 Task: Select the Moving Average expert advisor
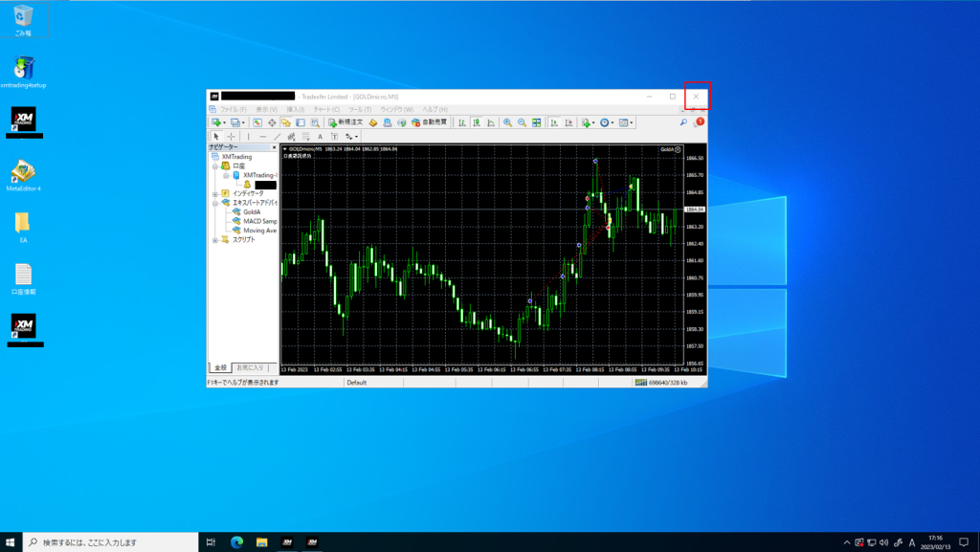point(259,231)
